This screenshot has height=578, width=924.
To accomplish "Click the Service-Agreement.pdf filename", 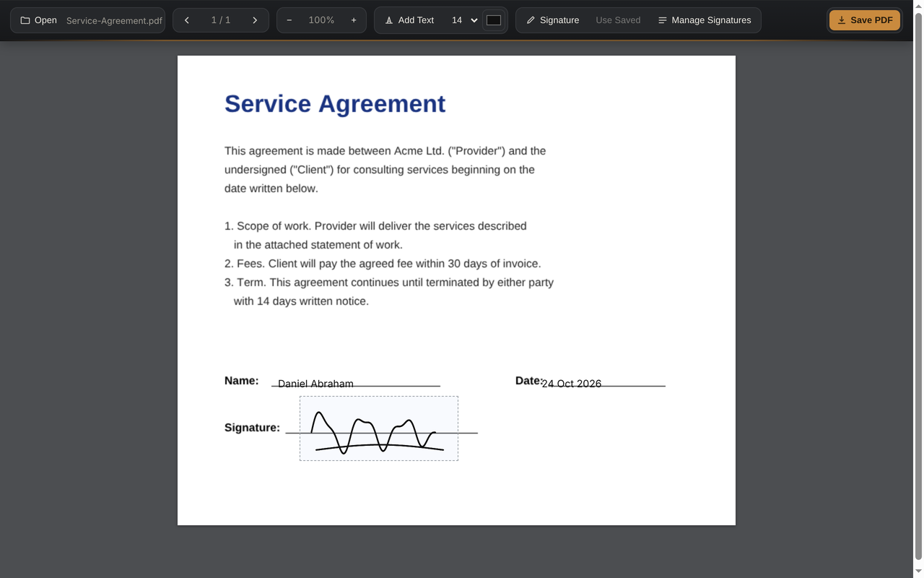I will pyautogui.click(x=114, y=20).
